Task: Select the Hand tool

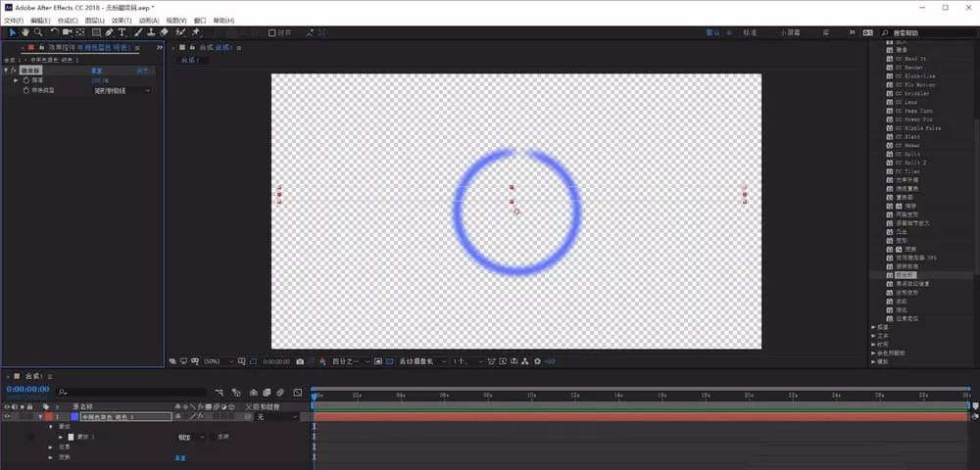Action: coord(25,32)
